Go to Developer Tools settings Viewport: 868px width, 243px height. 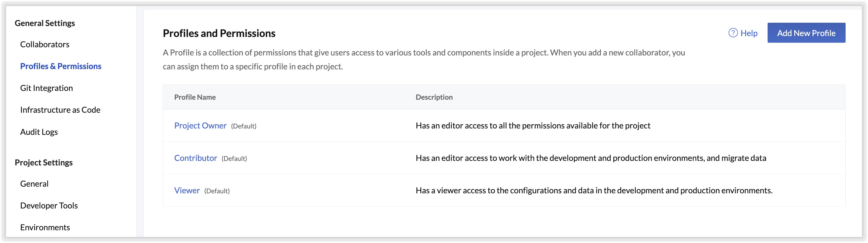(x=49, y=205)
